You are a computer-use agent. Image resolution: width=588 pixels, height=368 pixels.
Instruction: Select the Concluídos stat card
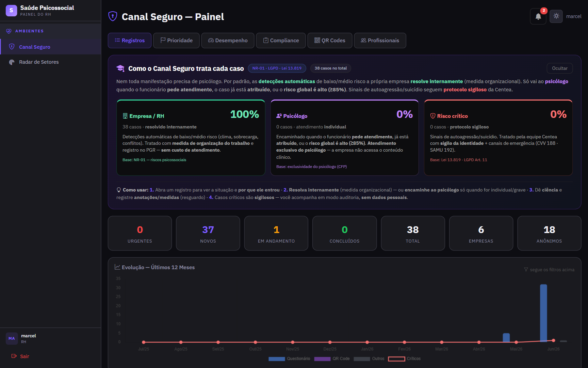pyautogui.click(x=345, y=233)
